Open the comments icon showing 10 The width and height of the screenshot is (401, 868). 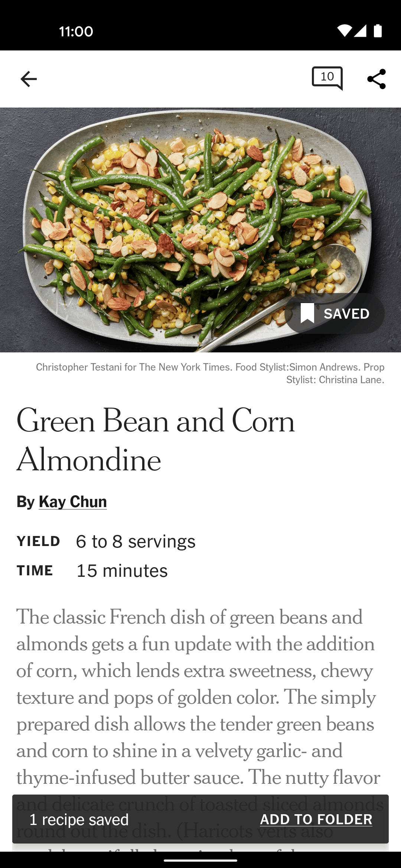pos(327,78)
